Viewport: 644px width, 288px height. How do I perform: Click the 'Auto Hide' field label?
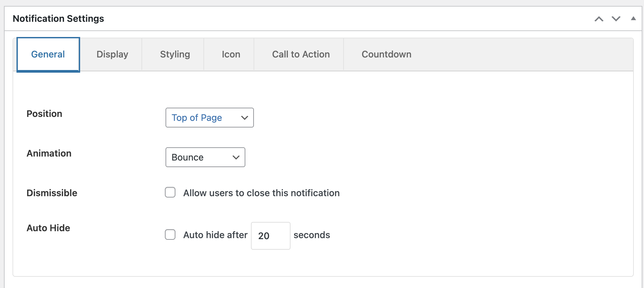pyautogui.click(x=48, y=228)
